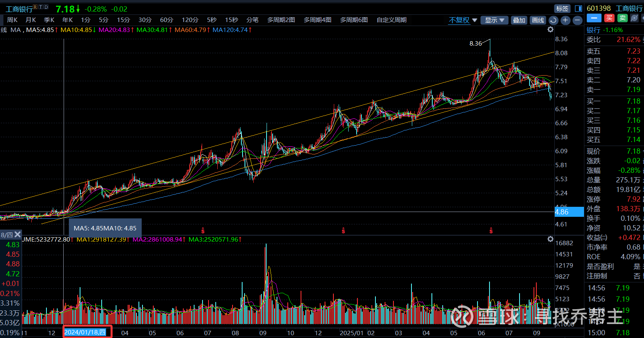Toggle the side panel layout icon
The image size is (644, 338).
click(578, 8)
